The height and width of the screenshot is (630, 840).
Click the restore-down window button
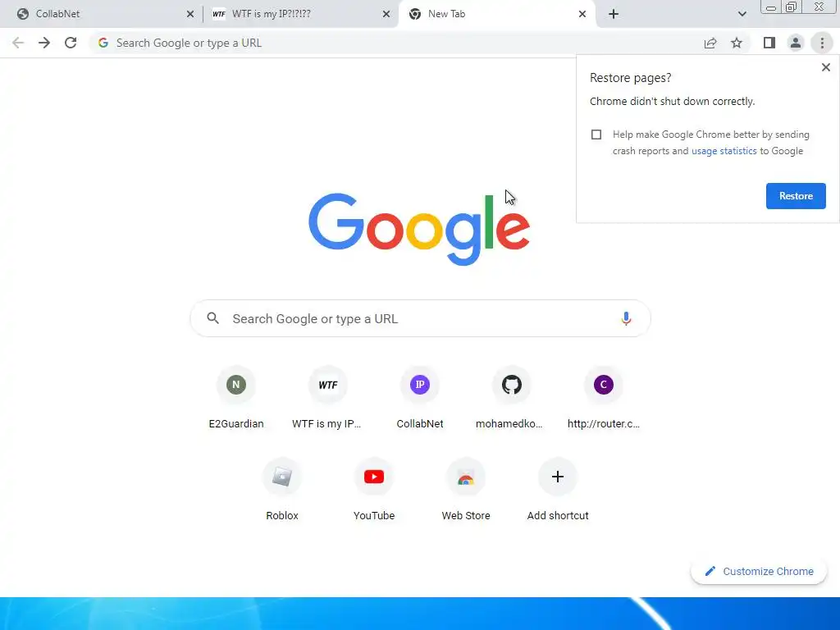[x=791, y=7]
